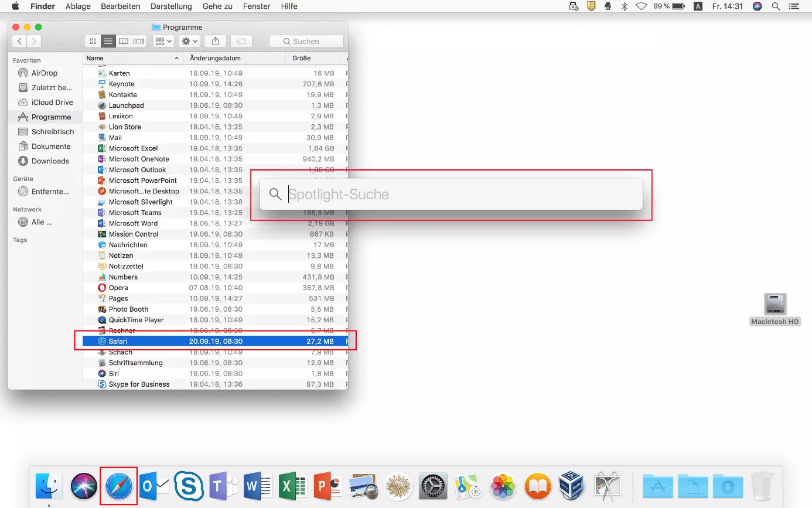Screen dimensions: 812x508
Task: Select Launchpad in the file list
Action: [x=215, y=105]
